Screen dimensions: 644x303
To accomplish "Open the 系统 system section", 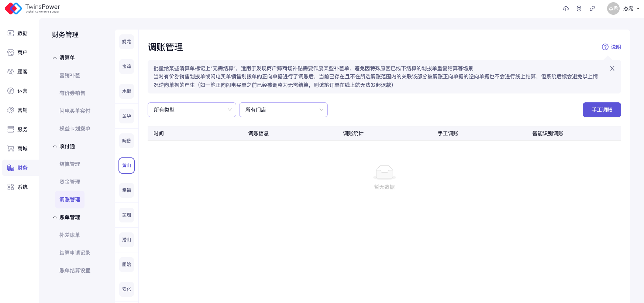I will point(18,187).
